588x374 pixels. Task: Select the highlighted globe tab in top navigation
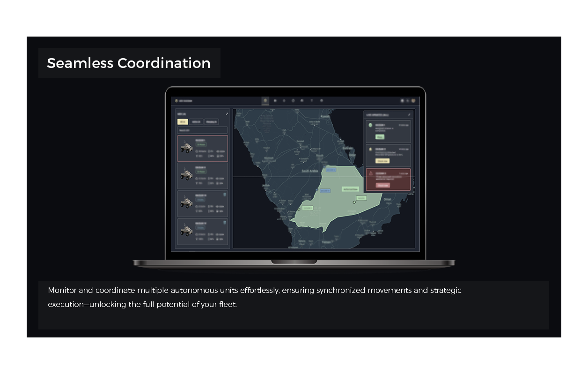pos(265,101)
